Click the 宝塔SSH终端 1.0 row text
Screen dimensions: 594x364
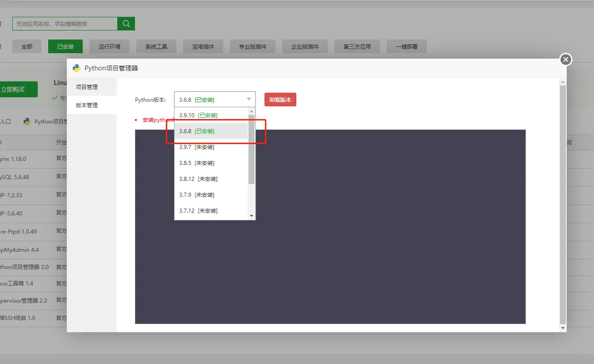tap(18, 318)
